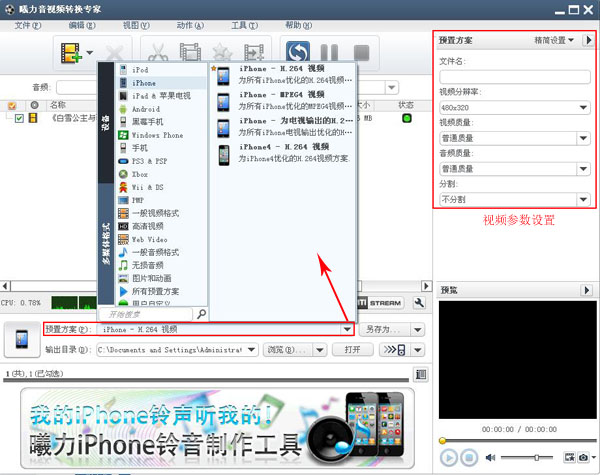
Task: Choose iPhone - MPEG4 视频 preset
Action: (x=283, y=101)
